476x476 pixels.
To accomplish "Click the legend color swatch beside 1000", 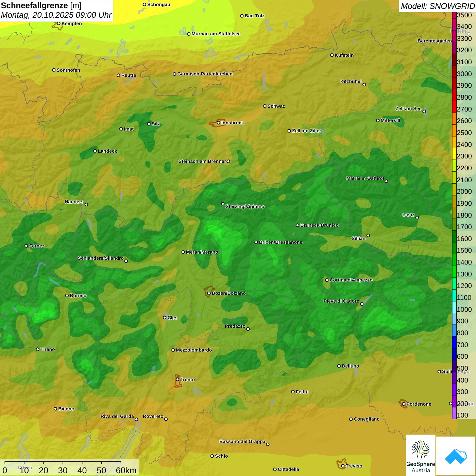I will [454, 307].
